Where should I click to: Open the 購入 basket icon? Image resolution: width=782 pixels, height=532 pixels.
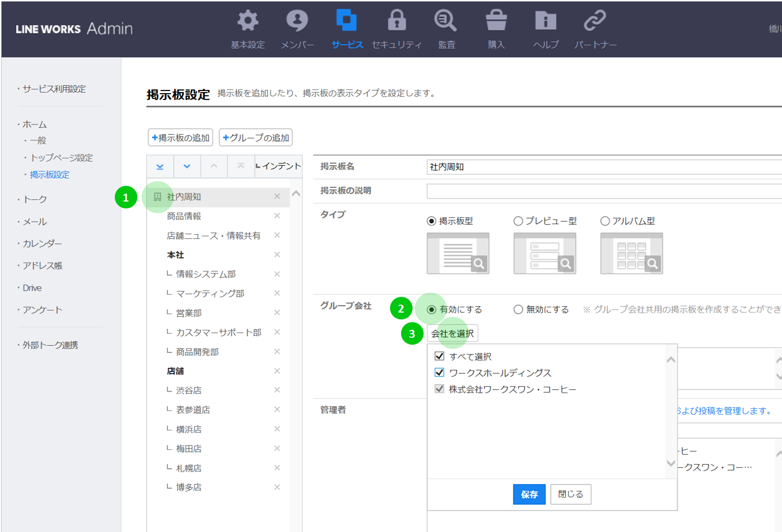coord(496,21)
